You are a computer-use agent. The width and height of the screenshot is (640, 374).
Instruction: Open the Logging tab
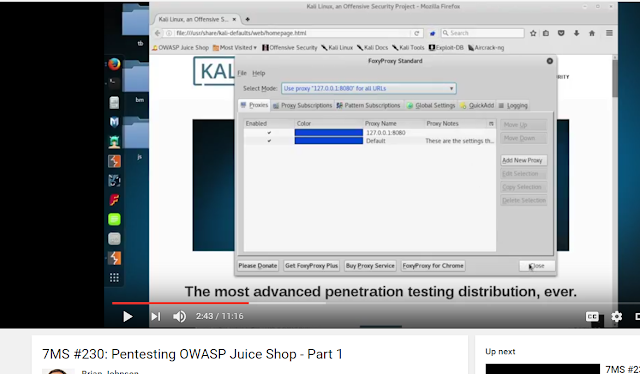[x=513, y=105]
